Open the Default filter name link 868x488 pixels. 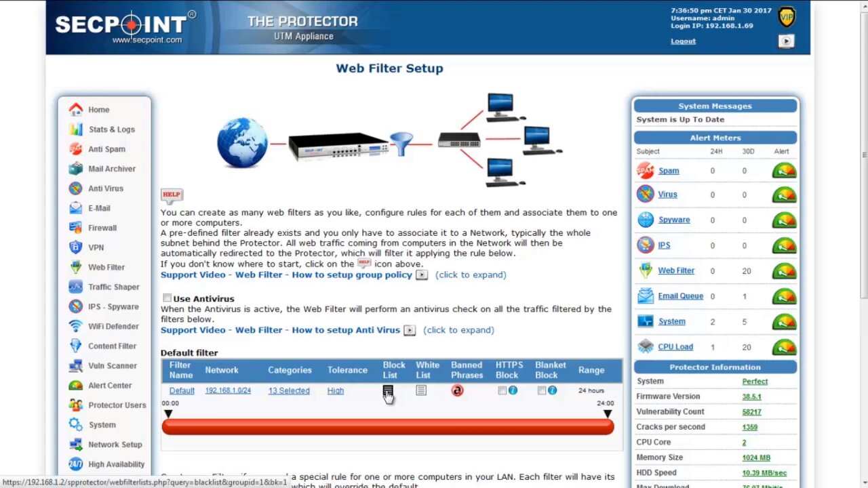182,390
